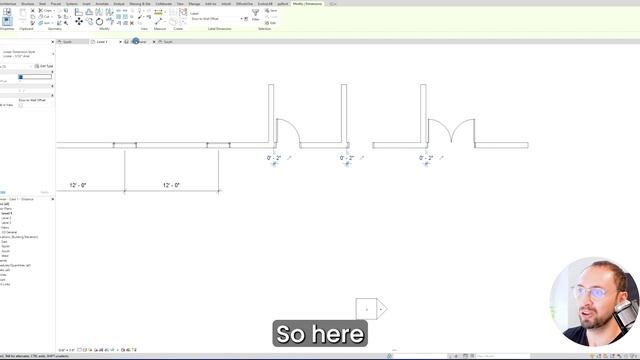Click the left 12'-0" dimension text
The width and height of the screenshot is (640, 360).
78,185
